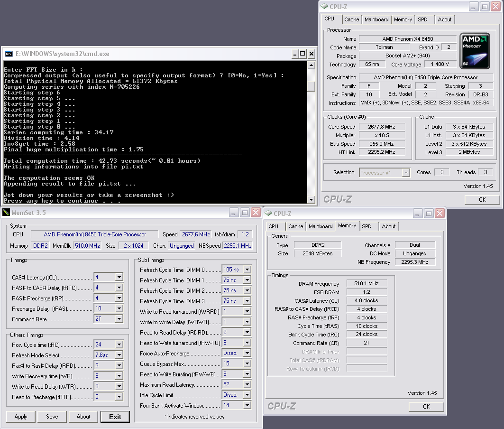Switch to Mainboard tab in top CPU-Z window

[376, 19]
